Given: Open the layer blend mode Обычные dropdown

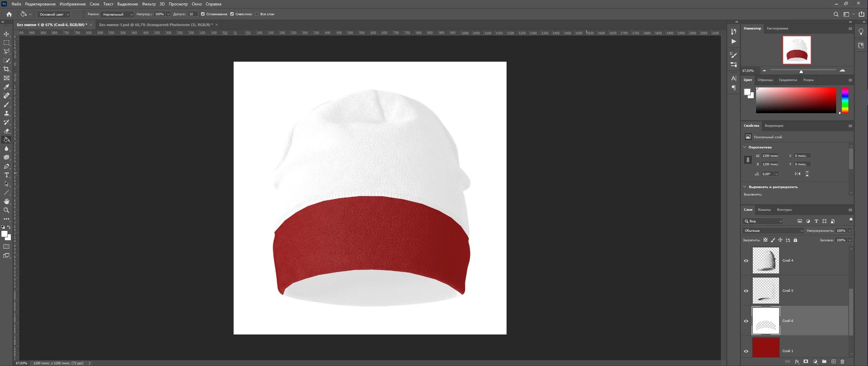Looking at the screenshot, I should tap(773, 231).
